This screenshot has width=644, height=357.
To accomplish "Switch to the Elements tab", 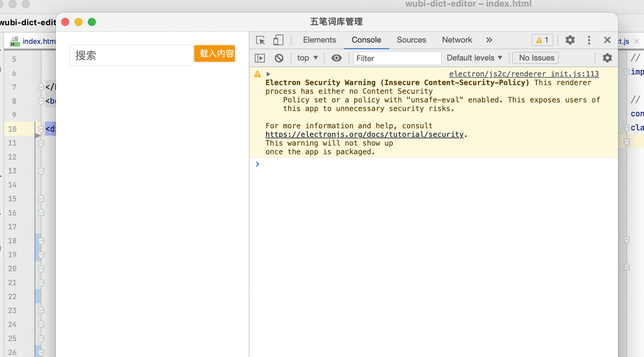I will point(319,40).
